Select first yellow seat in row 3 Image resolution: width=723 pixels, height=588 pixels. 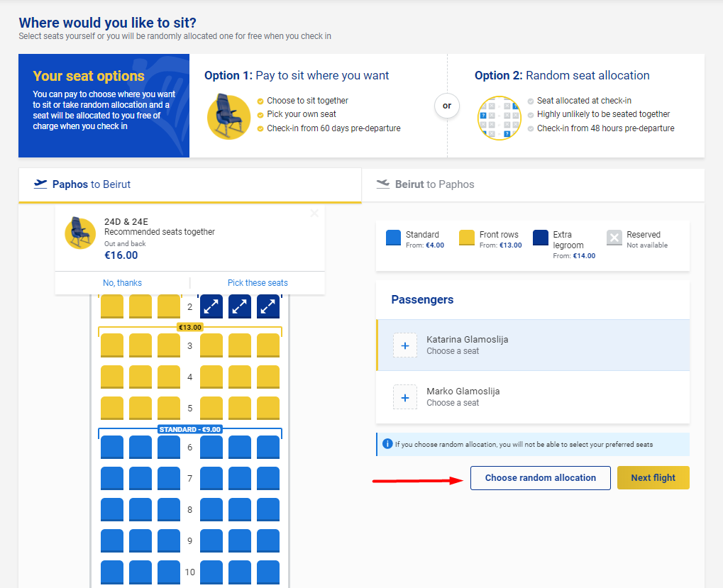[112, 345]
